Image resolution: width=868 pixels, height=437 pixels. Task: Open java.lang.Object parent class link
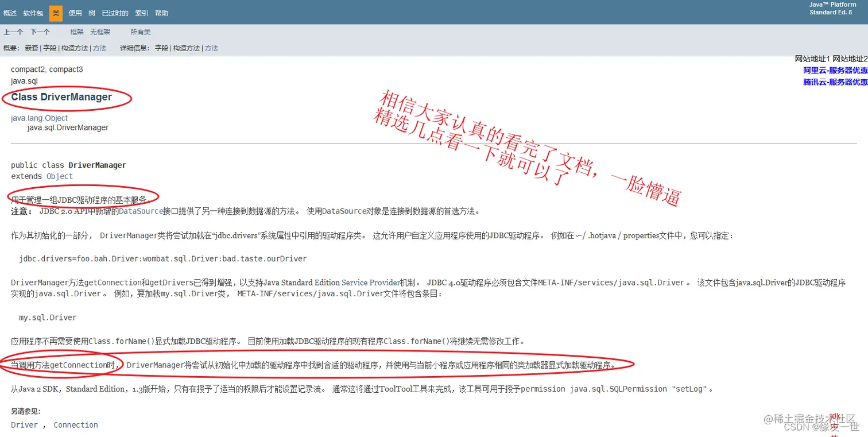point(40,118)
